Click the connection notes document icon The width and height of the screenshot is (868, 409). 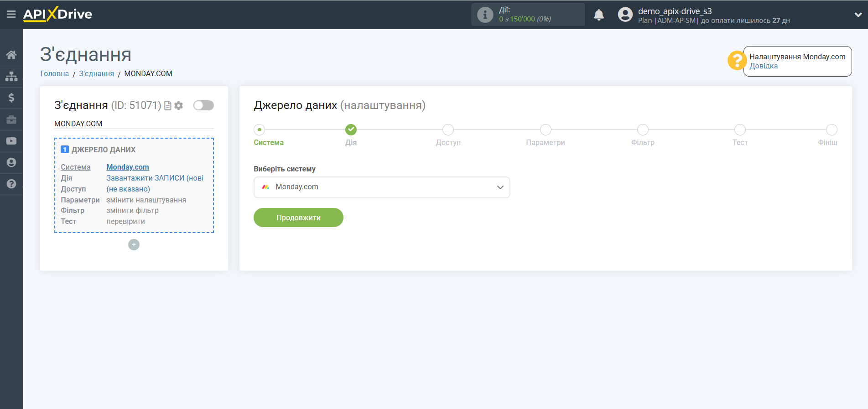coord(168,105)
